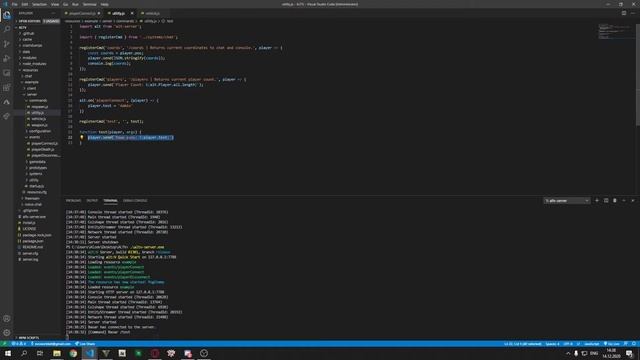Screen dimensions: 640x360
Task: Split the terminal panel
Action: point(606,200)
